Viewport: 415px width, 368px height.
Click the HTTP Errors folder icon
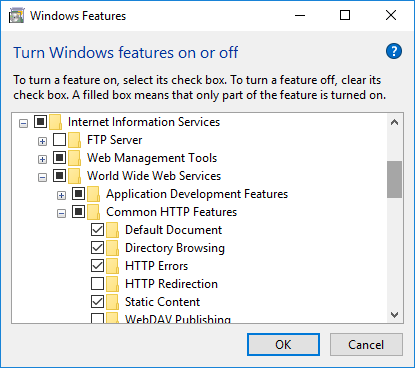(x=112, y=266)
